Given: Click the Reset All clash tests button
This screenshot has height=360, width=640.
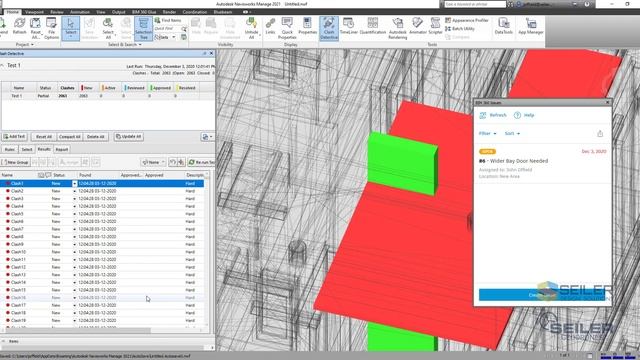Looking at the screenshot, I should pos(44,137).
